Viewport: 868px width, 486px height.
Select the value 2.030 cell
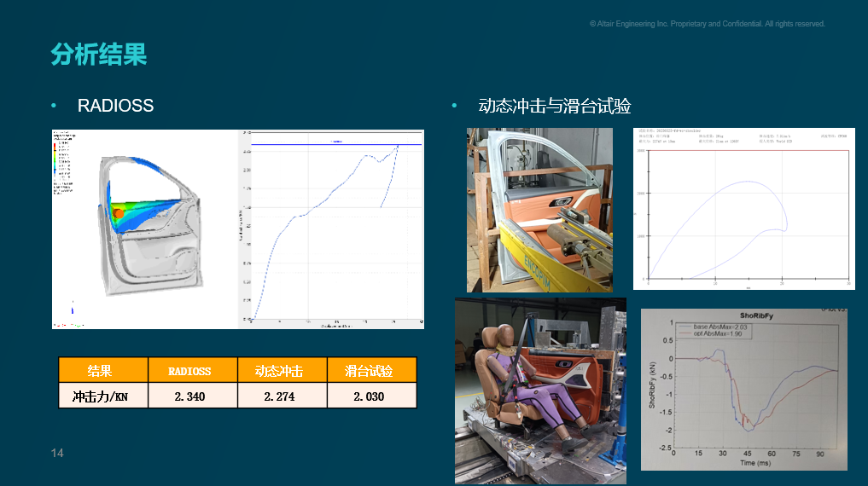372,396
